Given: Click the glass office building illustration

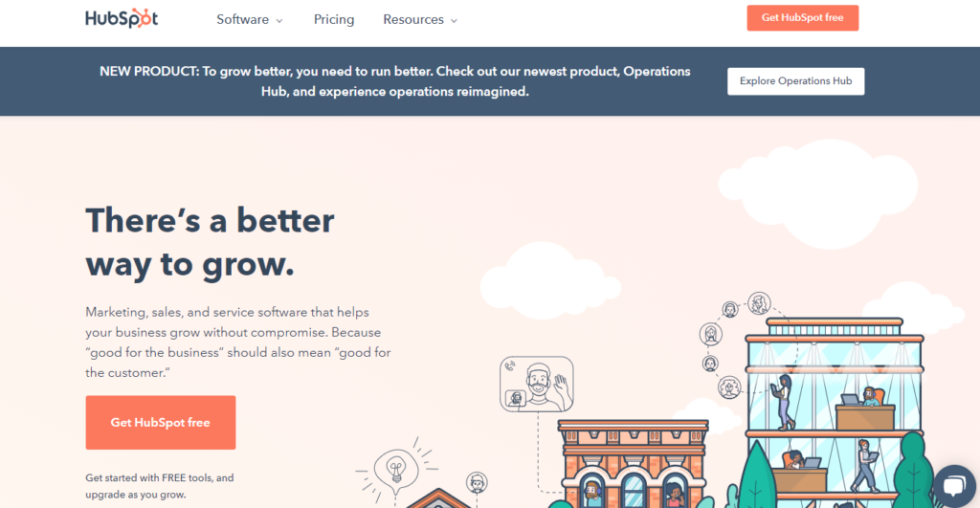Looking at the screenshot, I should pyautogui.click(x=835, y=412).
